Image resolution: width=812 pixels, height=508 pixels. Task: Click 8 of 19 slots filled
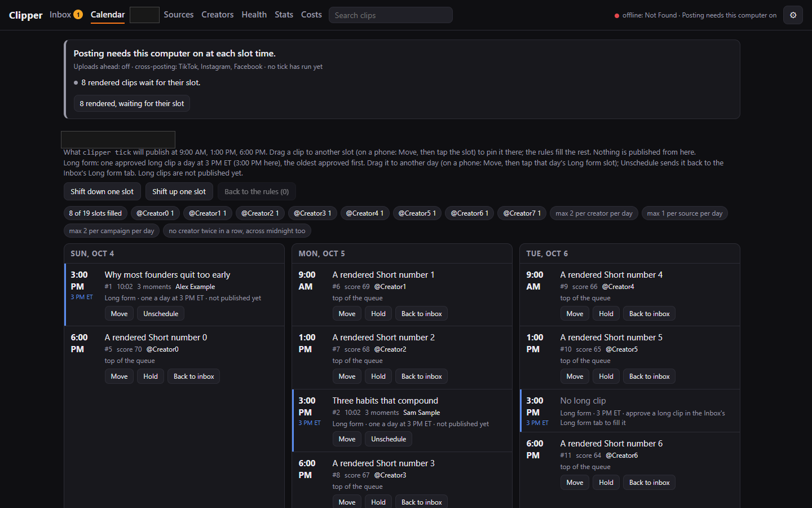pos(95,213)
